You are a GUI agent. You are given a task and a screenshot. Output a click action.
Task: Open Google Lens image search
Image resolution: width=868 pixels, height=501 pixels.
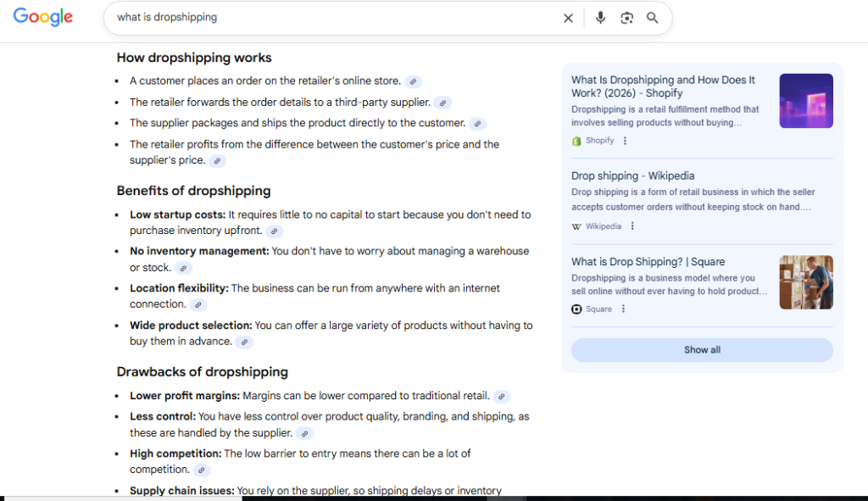click(x=626, y=18)
